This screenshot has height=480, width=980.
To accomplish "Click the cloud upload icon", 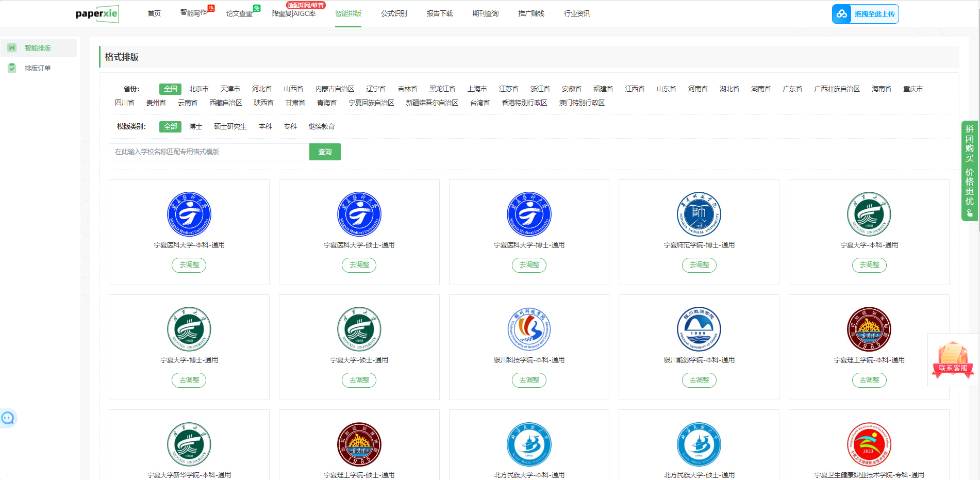I will coord(842,14).
